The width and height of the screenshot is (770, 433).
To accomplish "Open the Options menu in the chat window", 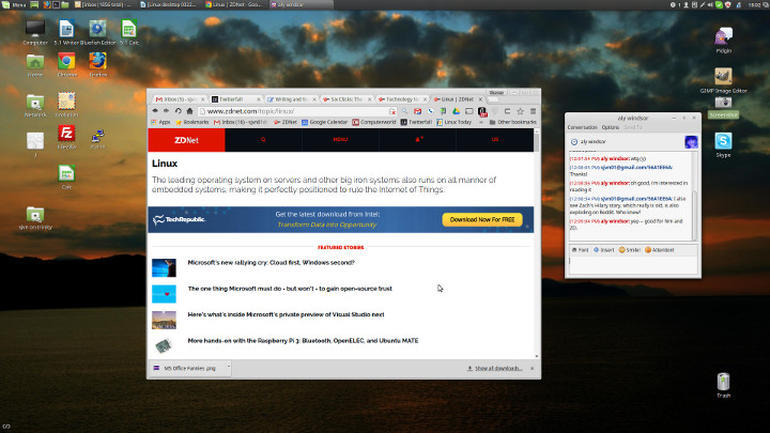I will (x=610, y=127).
